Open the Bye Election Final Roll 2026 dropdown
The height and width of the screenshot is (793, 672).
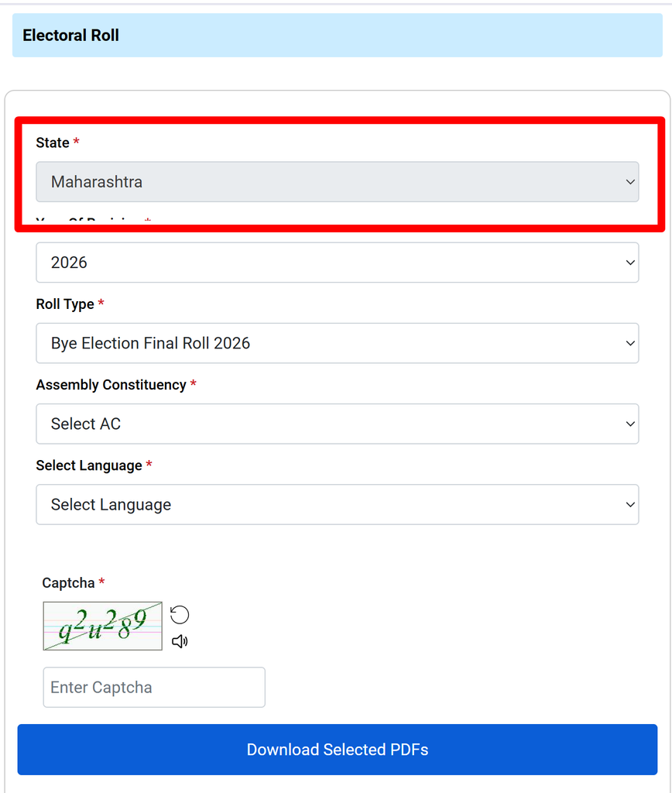coord(338,343)
